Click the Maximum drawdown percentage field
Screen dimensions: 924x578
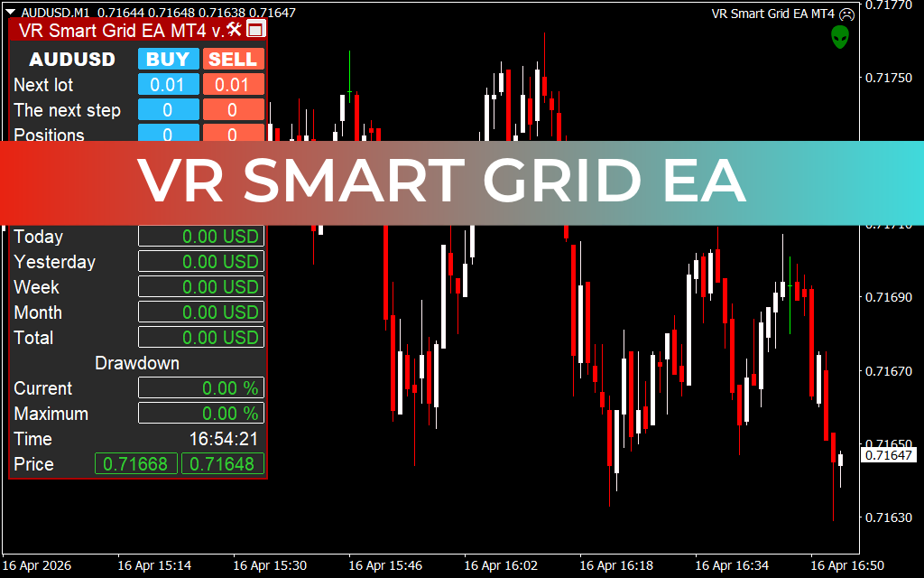click(200, 413)
